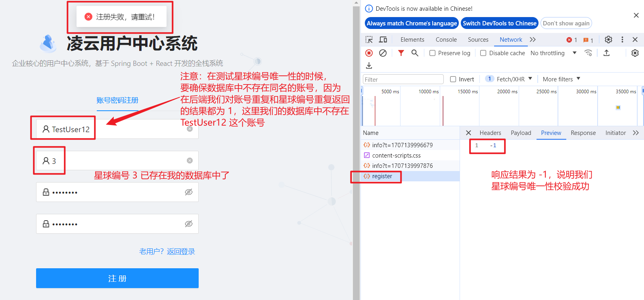The height and width of the screenshot is (300, 644).
Task: Click the red filter funnel icon
Action: coord(401,53)
